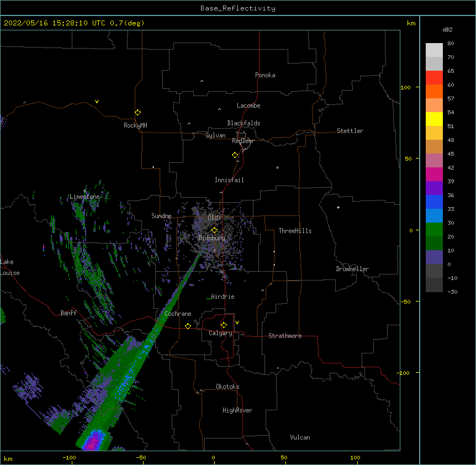The height and width of the screenshot is (465, 476).
Task: Click the -100 tick on bottom axis
Action: click(x=69, y=457)
